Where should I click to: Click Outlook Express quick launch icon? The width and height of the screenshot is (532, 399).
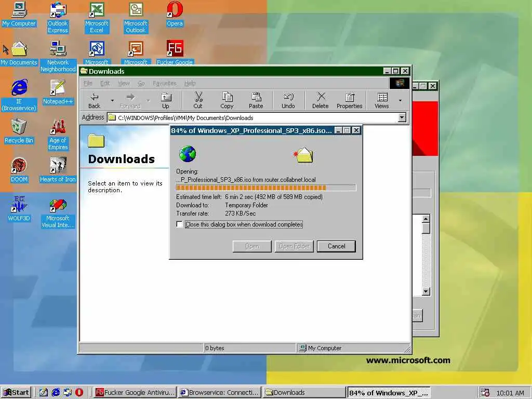click(x=68, y=393)
